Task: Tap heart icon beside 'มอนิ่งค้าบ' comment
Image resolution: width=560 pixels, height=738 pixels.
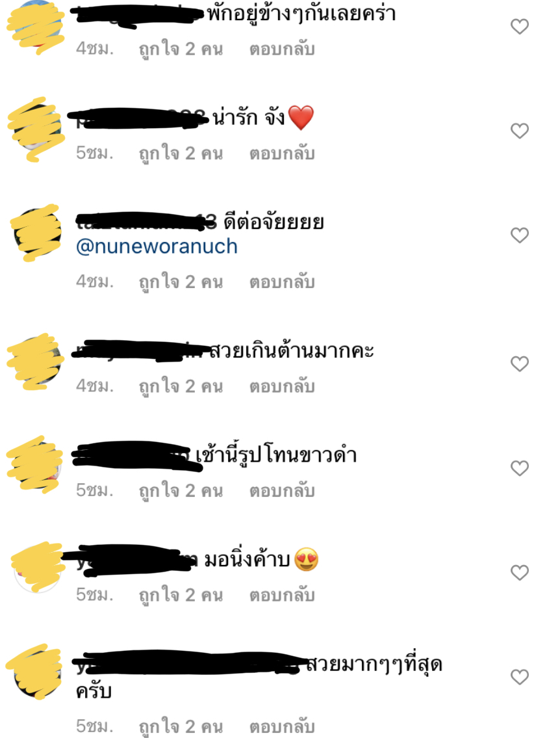Action: tap(520, 572)
